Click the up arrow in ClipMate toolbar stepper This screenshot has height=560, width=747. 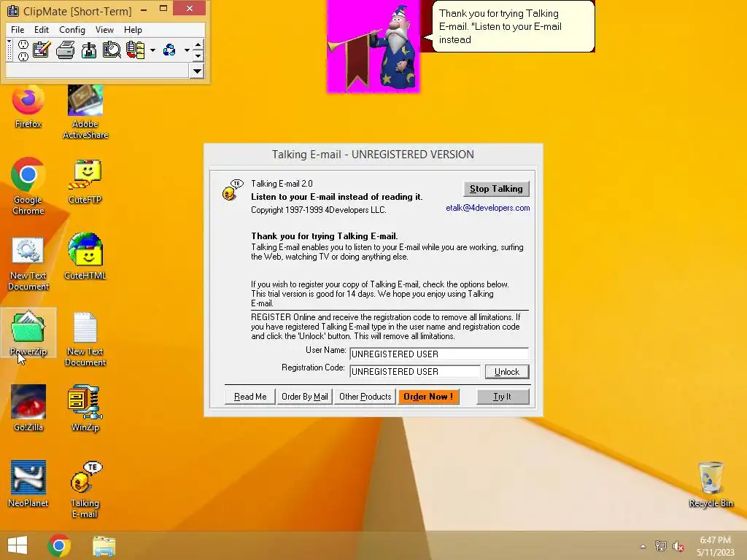tap(198, 44)
